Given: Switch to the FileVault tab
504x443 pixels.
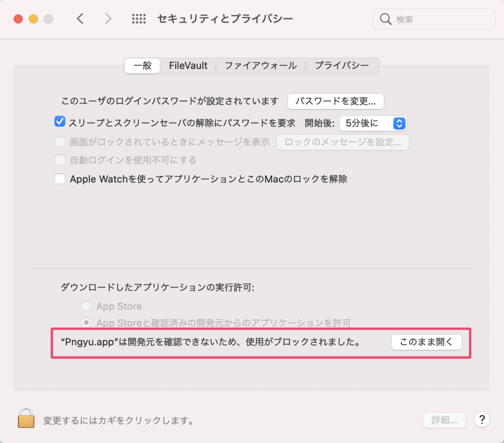Looking at the screenshot, I should coord(188,66).
